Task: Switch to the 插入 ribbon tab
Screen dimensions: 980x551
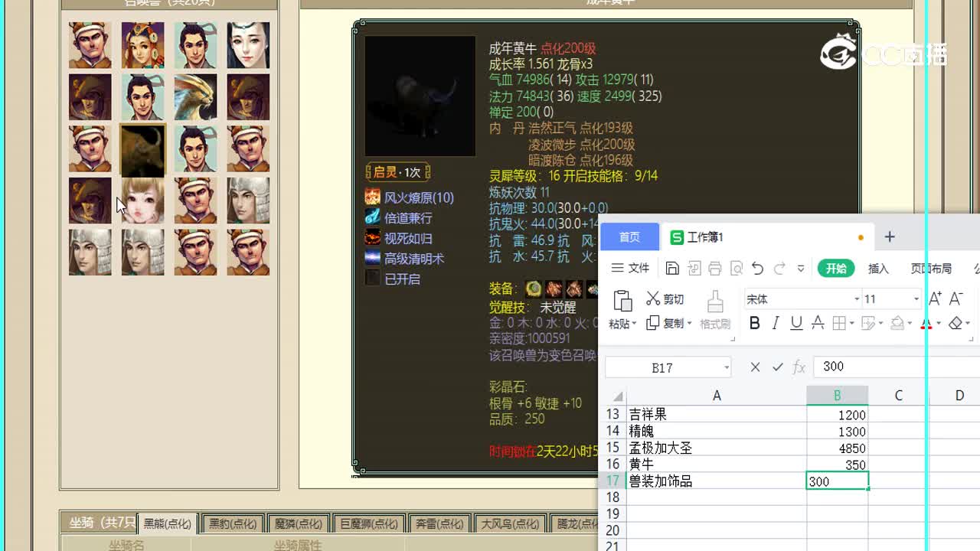Action: [x=878, y=268]
